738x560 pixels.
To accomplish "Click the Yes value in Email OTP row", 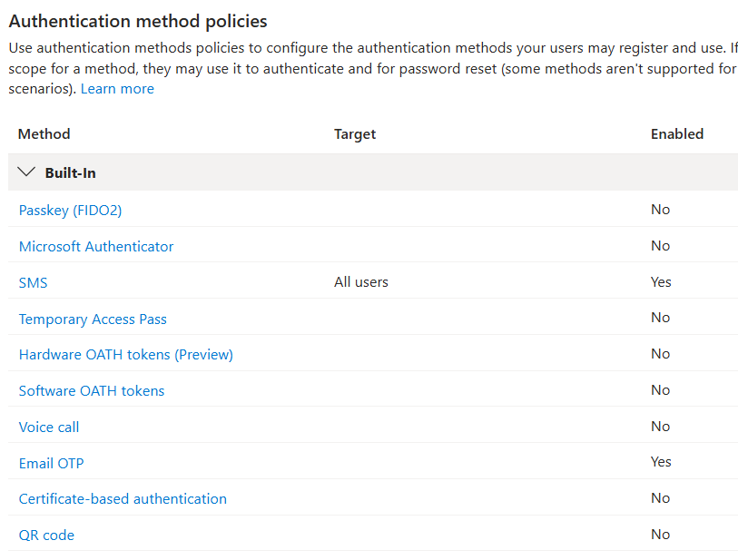I will (x=661, y=462).
